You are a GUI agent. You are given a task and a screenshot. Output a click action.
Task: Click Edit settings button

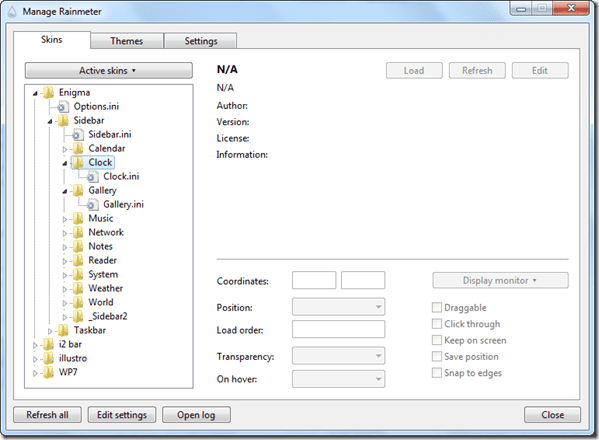(x=122, y=415)
